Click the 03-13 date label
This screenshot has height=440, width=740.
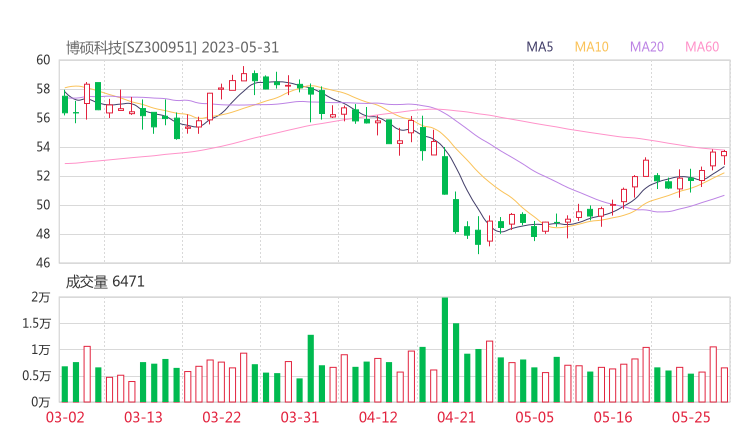point(143,417)
